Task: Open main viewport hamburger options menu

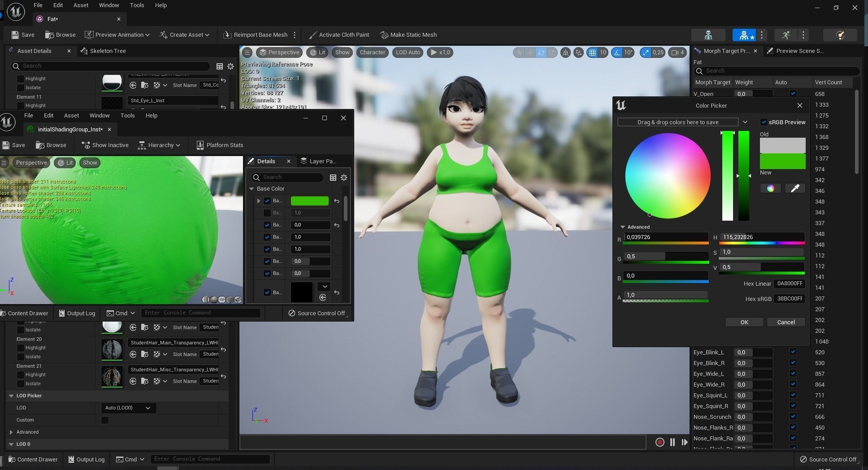Action: [x=247, y=52]
